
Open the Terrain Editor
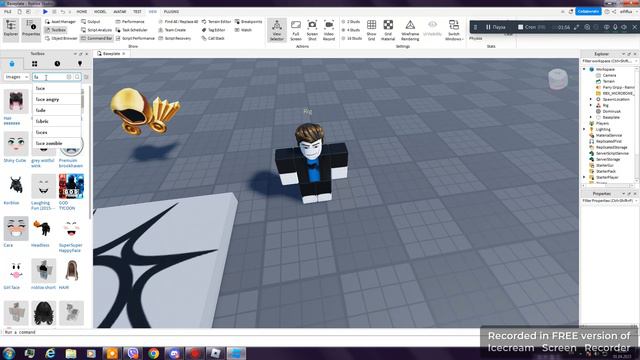point(216,21)
